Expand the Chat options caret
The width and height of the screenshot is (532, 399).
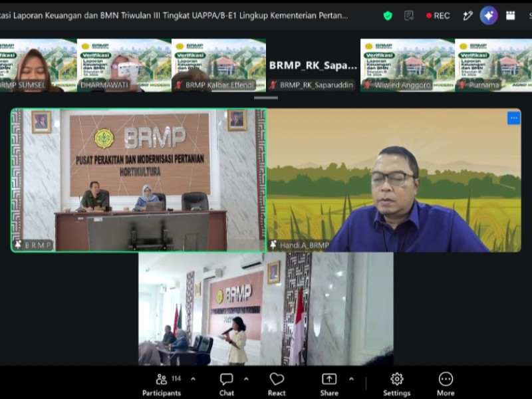pos(246,379)
